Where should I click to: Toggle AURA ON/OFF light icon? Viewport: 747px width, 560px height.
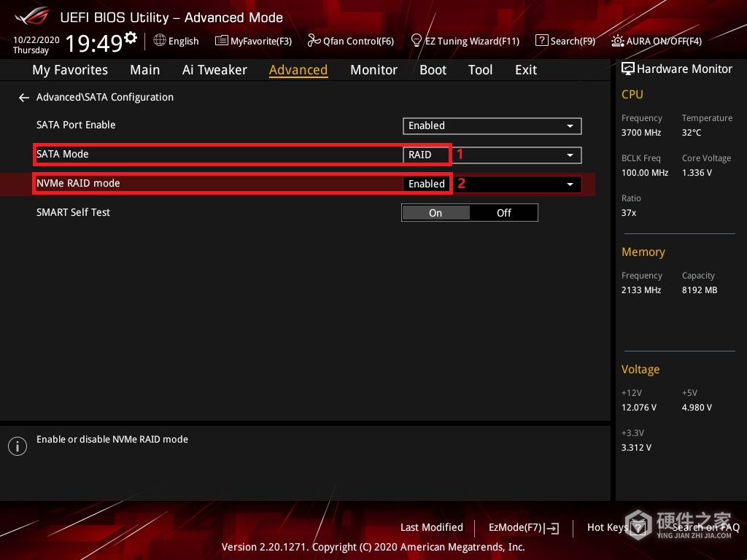[x=617, y=41]
